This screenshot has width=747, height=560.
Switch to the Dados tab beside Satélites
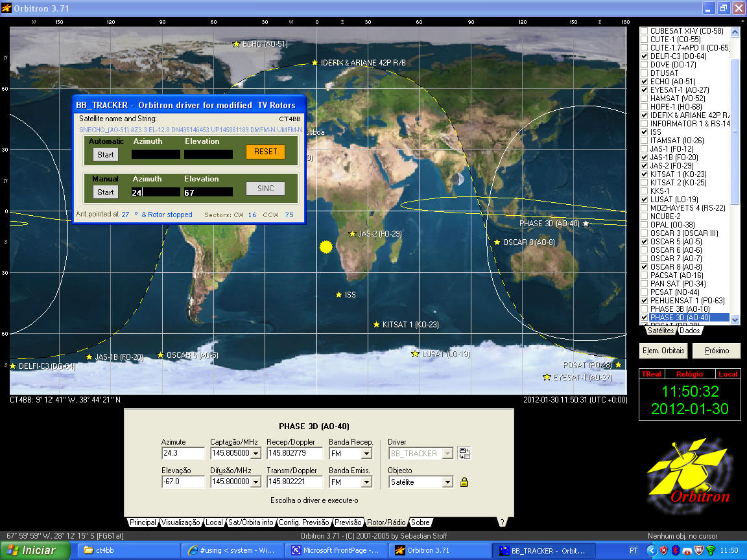pyautogui.click(x=689, y=331)
